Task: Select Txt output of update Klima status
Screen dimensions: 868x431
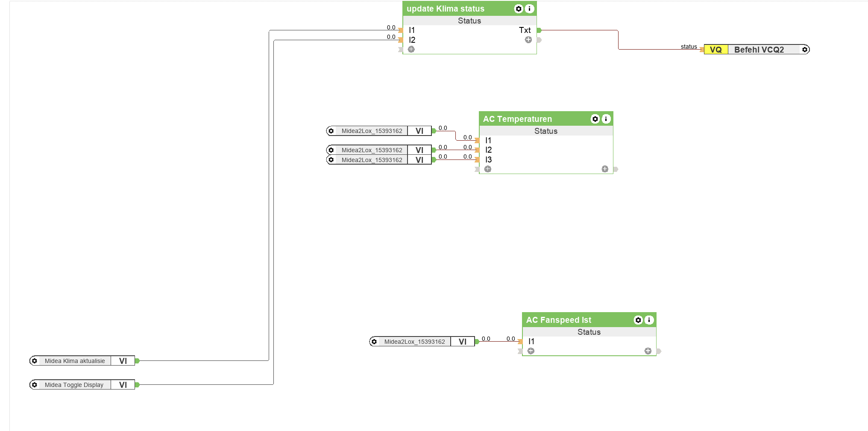Action: pyautogui.click(x=525, y=30)
